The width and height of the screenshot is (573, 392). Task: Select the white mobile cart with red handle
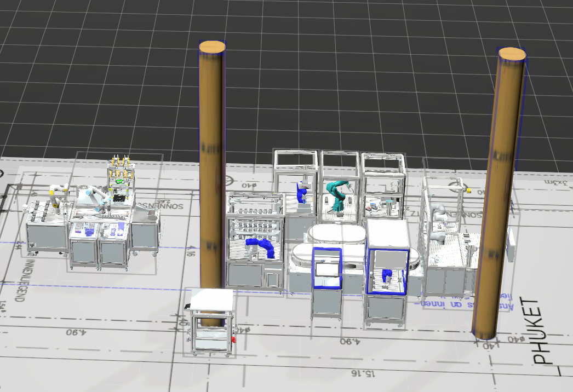click(x=211, y=320)
